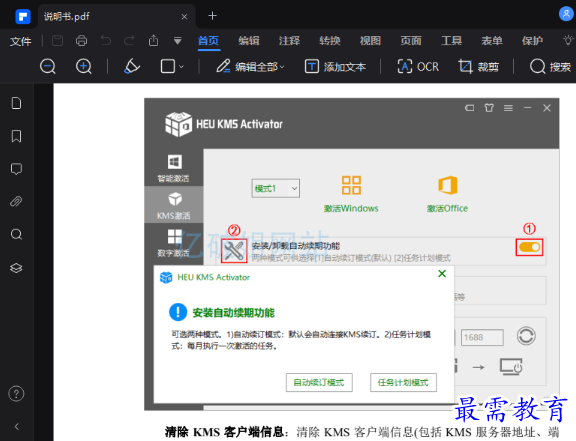
Task: Click the undo arrow
Action: [x=106, y=41]
